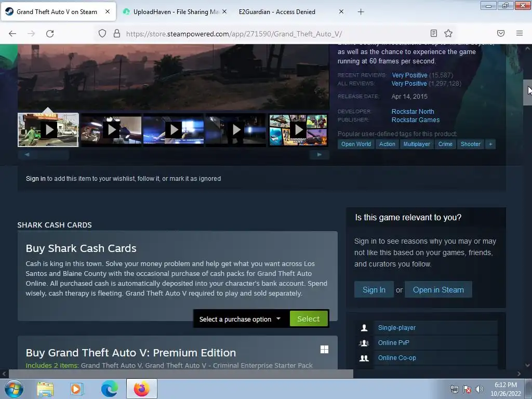Open the Online Co-op category link
This screenshot has width=532, height=399.
pyautogui.click(x=397, y=357)
